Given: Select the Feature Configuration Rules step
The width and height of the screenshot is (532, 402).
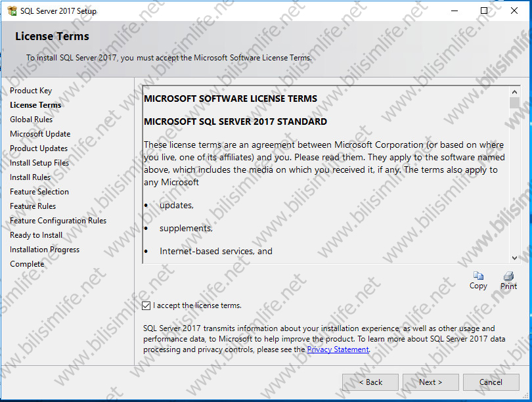Looking at the screenshot, I should click(58, 221).
